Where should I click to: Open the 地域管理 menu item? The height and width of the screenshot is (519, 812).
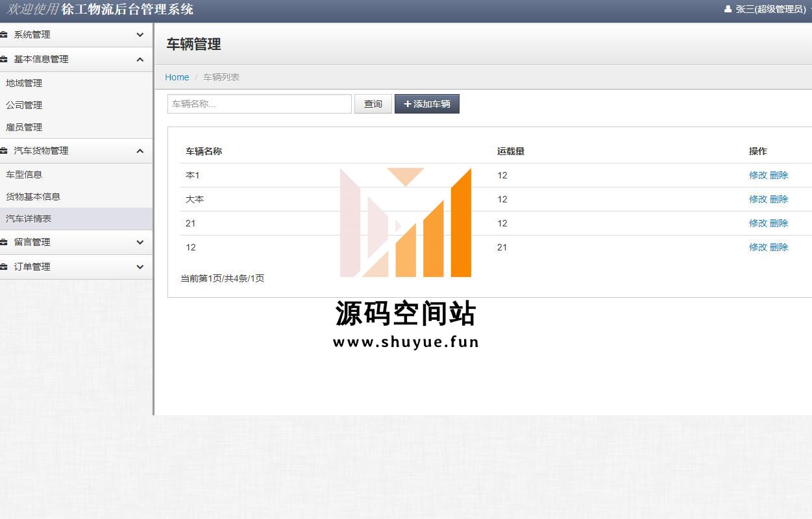tap(24, 83)
